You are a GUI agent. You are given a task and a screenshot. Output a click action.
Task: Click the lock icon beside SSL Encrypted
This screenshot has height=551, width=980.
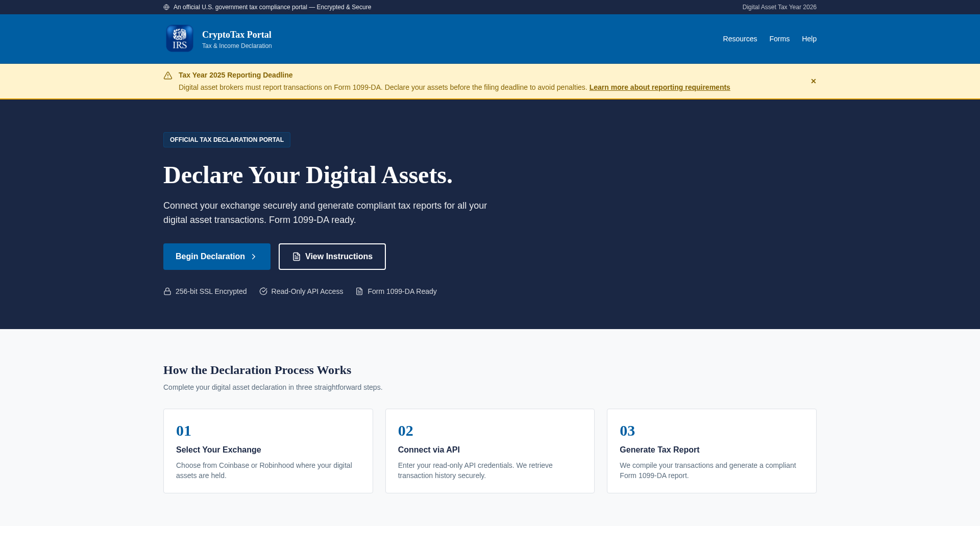point(167,291)
